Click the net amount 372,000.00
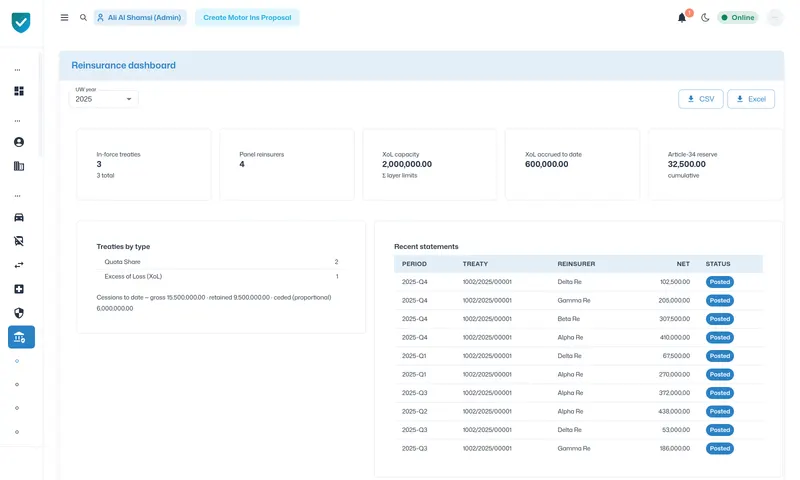Image resolution: width=800 pixels, height=480 pixels. click(674, 393)
